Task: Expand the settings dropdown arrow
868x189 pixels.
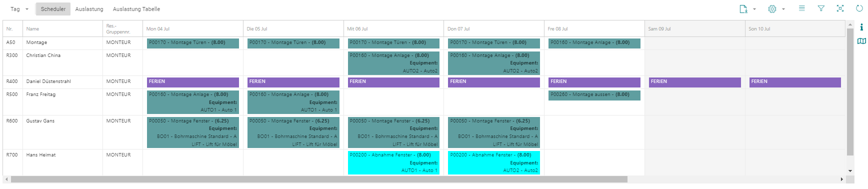Action: [x=783, y=9]
